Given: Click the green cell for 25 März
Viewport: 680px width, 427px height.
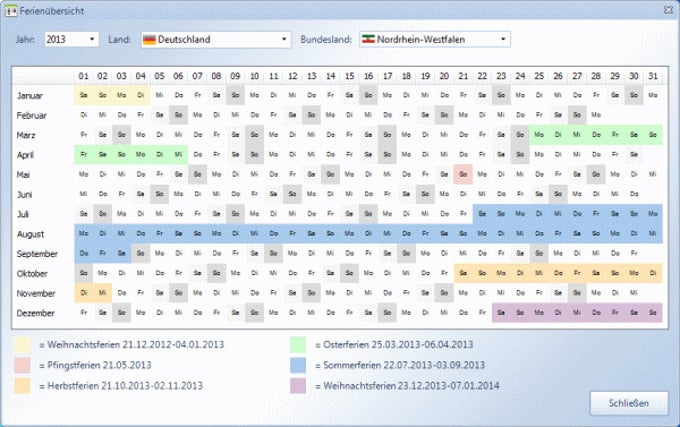Looking at the screenshot, I should [539, 135].
